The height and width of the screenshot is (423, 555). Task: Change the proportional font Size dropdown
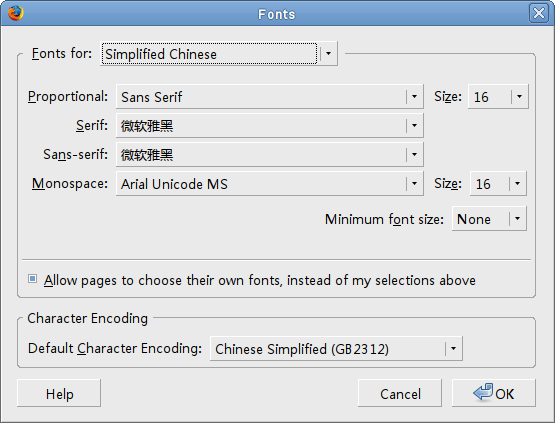click(498, 97)
